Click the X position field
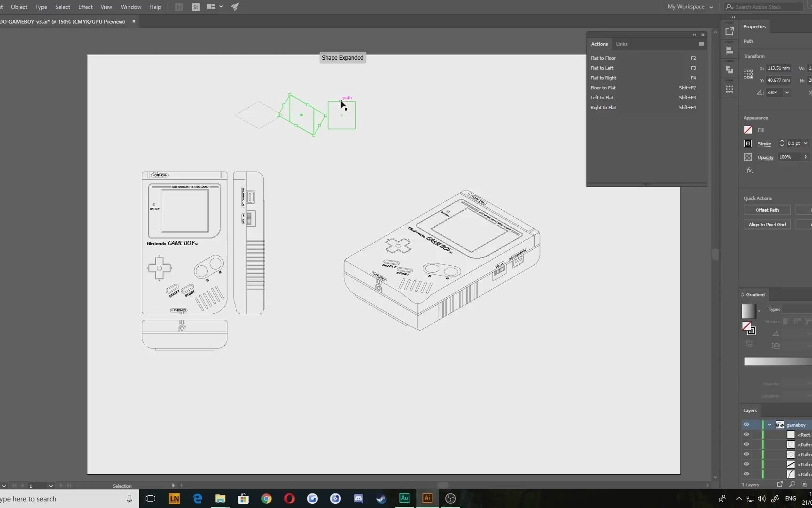 (779, 68)
